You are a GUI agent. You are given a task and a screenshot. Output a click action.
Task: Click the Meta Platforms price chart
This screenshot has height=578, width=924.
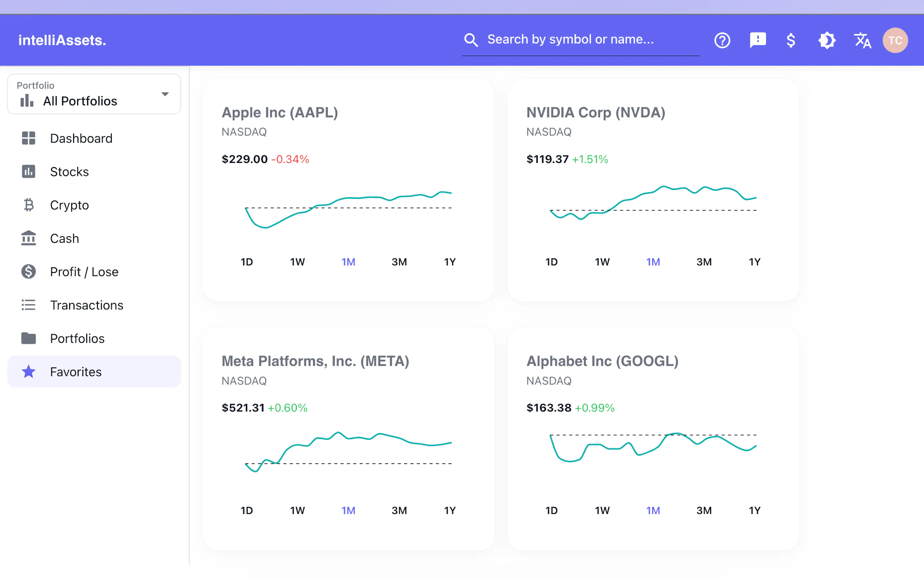pyautogui.click(x=348, y=451)
